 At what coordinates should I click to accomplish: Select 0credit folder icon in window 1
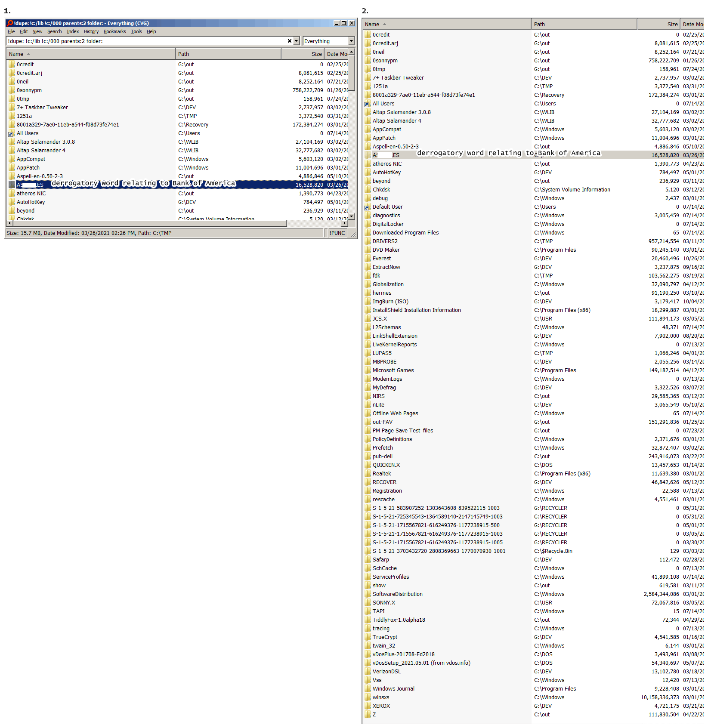[12, 64]
